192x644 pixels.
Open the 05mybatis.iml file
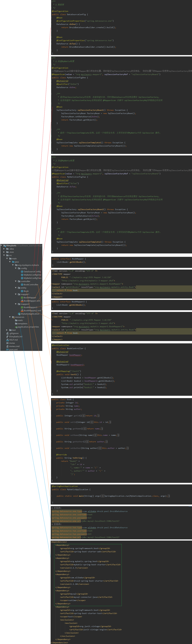[x=15, y=336]
